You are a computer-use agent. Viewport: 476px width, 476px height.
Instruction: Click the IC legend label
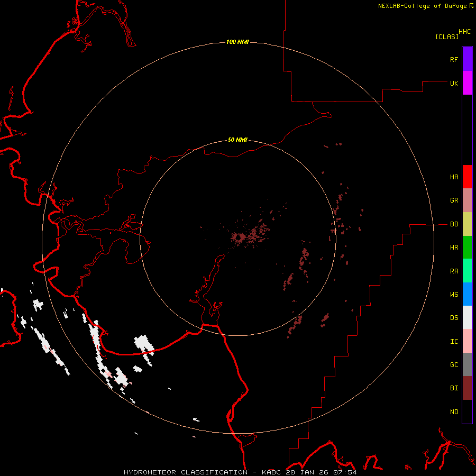pos(454,342)
